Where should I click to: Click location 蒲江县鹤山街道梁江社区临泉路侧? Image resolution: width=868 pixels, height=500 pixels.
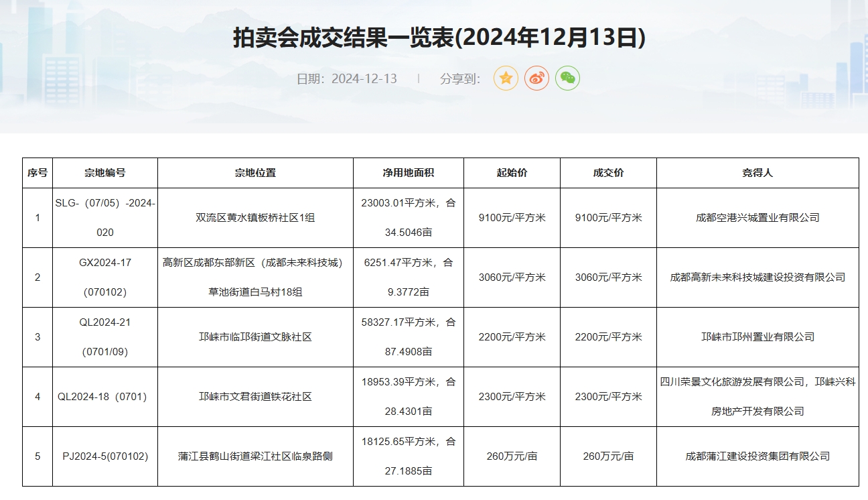[x=255, y=456]
